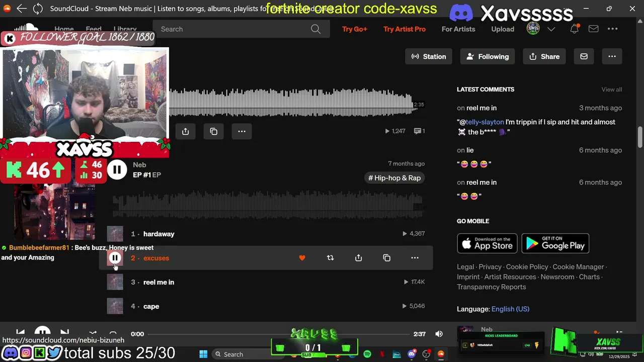Go to the Upload page
Screen dimensions: 644x362
(503, 29)
